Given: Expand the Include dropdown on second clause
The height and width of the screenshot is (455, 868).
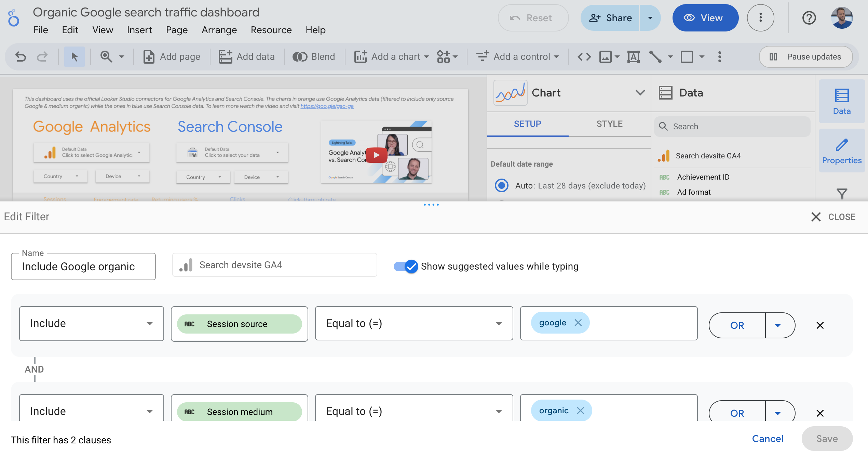Looking at the screenshot, I should click(x=92, y=411).
